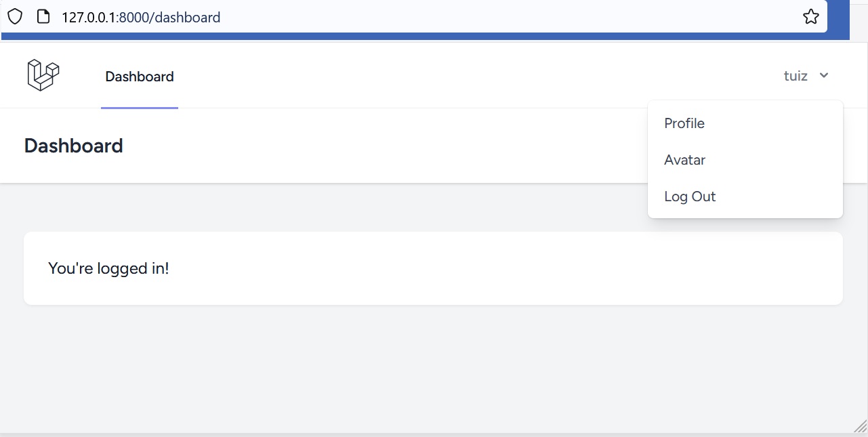Click the window resize grip in corner

pos(861,425)
